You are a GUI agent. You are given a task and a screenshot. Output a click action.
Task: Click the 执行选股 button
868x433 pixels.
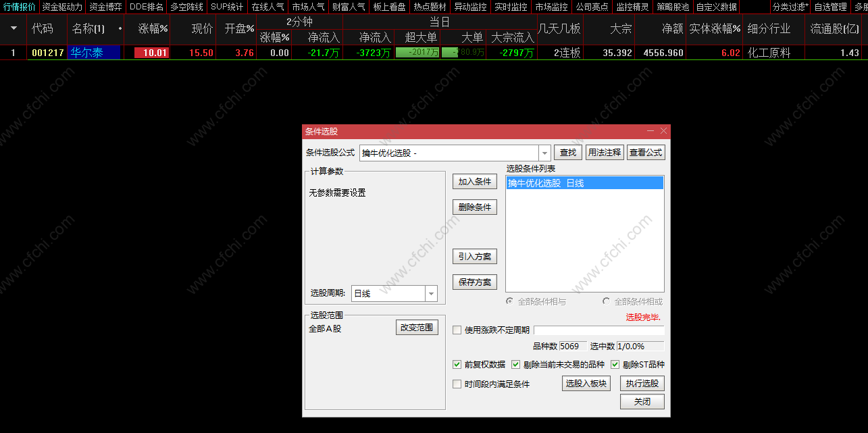[642, 384]
